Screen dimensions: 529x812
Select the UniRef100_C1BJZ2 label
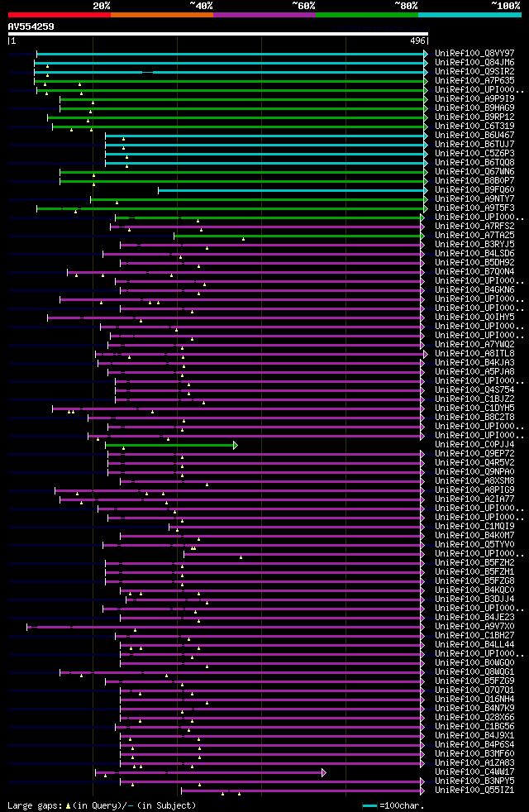tap(474, 399)
